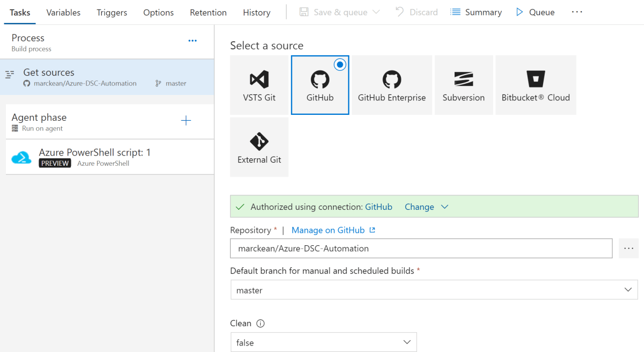Open the Clean false dropdown
The width and height of the screenshot is (644, 352).
pyautogui.click(x=323, y=342)
